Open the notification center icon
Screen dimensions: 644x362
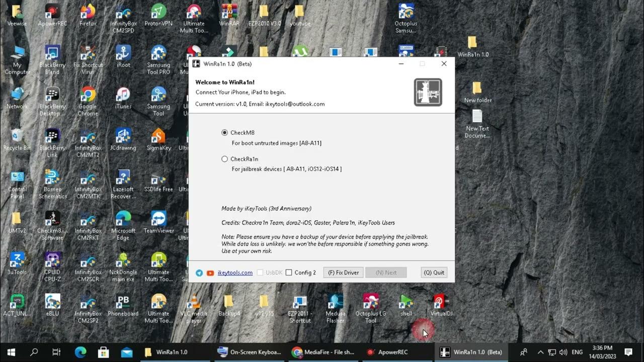click(628, 352)
